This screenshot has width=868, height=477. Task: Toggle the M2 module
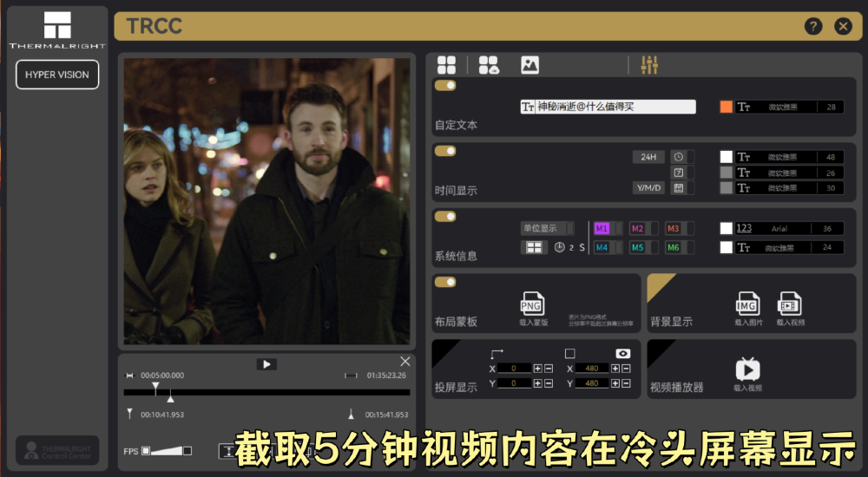point(643,228)
